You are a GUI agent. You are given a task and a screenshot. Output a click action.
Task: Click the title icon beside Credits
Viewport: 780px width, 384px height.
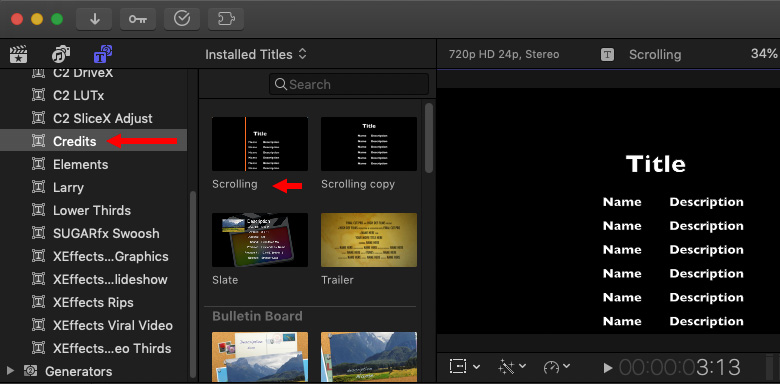(38, 141)
